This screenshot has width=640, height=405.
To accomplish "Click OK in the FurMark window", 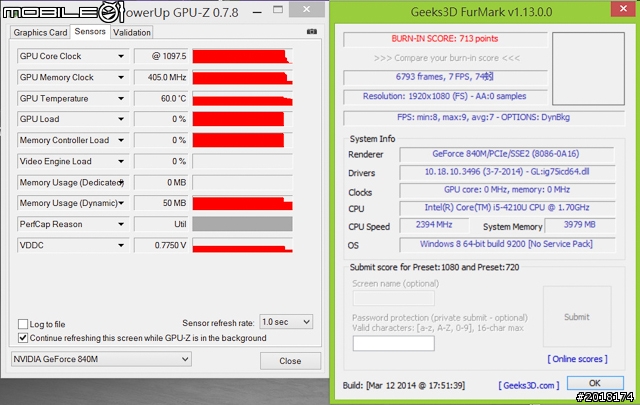I will [x=595, y=383].
